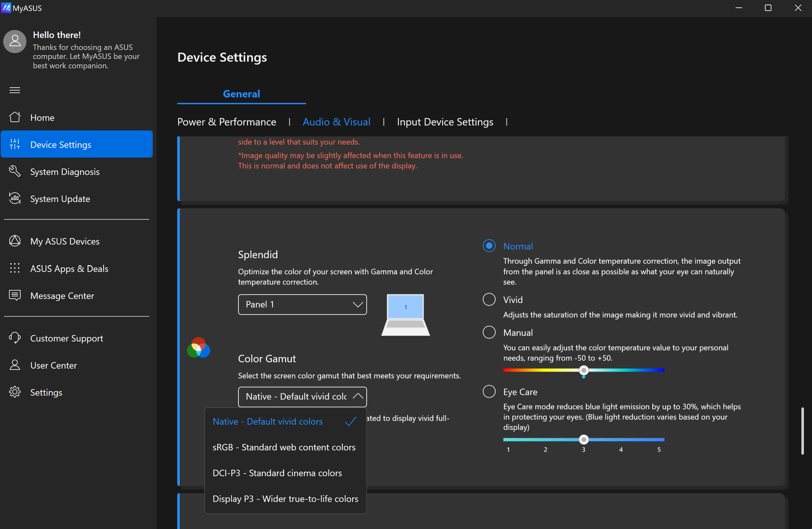The height and width of the screenshot is (529, 812).
Task: Select the Vivid radio button
Action: [489, 300]
